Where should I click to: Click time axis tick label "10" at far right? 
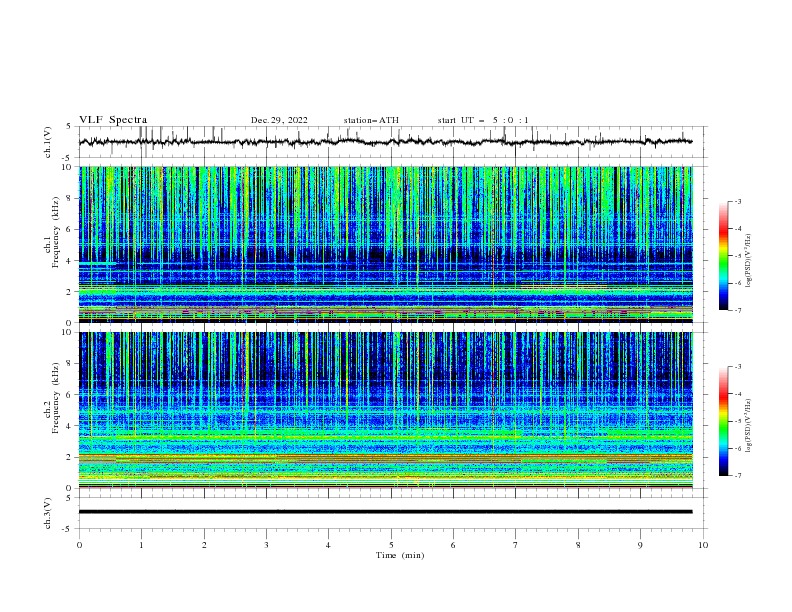[703, 545]
